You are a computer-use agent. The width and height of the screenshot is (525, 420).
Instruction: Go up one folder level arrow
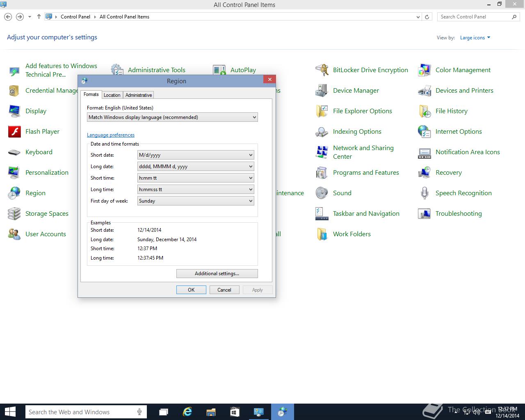[x=39, y=17]
